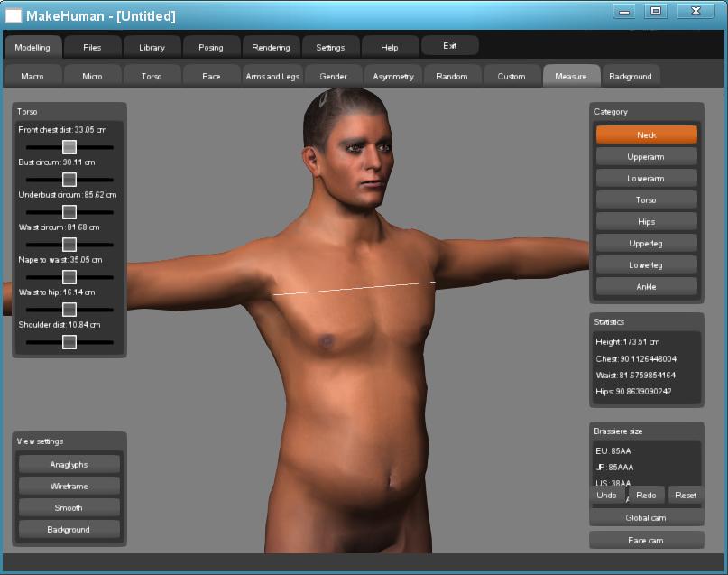Viewport: 728px width, 575px height.
Task: Click the Chest statistic value
Action: click(636, 358)
